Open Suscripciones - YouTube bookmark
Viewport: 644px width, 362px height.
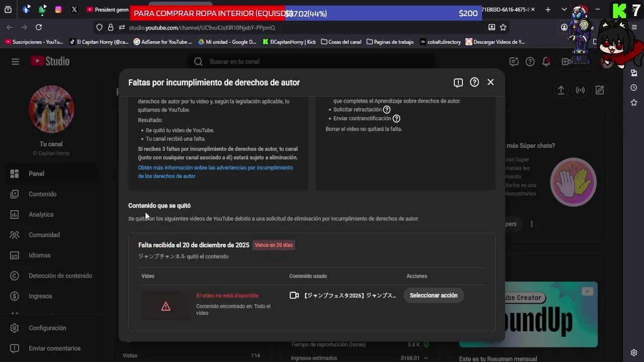coord(34,42)
